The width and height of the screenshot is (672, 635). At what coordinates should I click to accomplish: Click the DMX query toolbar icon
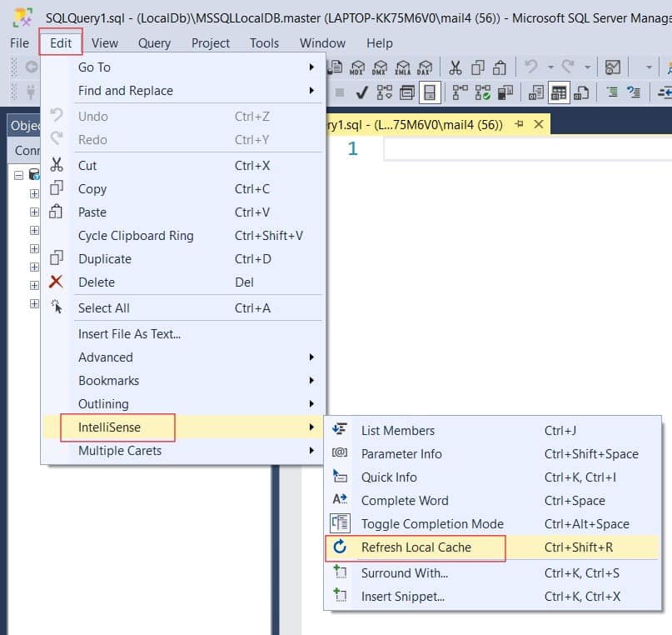click(379, 67)
